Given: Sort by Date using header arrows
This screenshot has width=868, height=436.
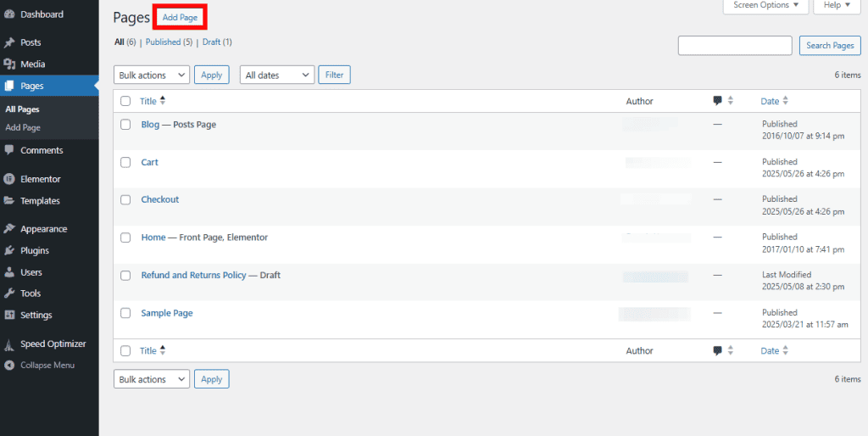Looking at the screenshot, I should point(785,101).
